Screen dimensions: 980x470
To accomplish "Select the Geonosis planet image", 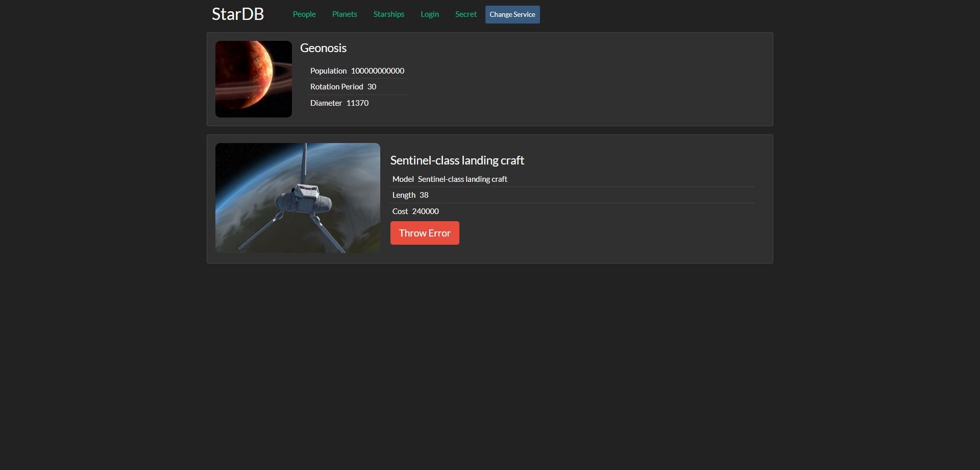I will 254,79.
